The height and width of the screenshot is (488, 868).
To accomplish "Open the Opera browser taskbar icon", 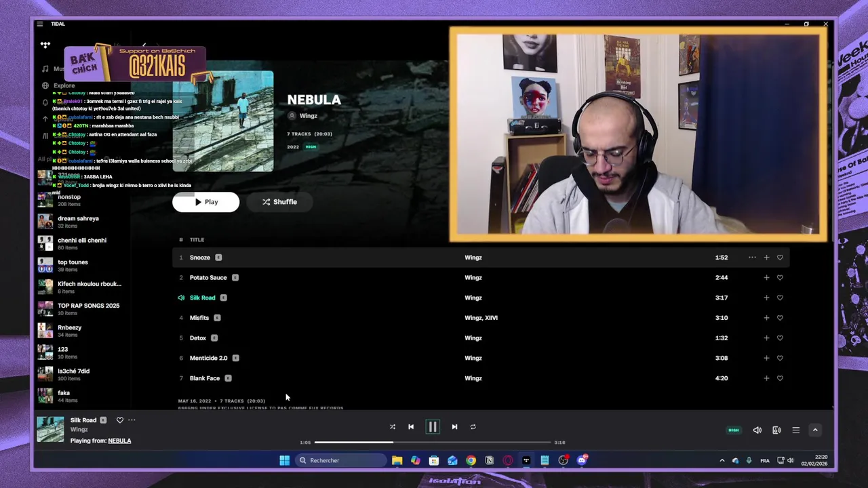I will [508, 461].
